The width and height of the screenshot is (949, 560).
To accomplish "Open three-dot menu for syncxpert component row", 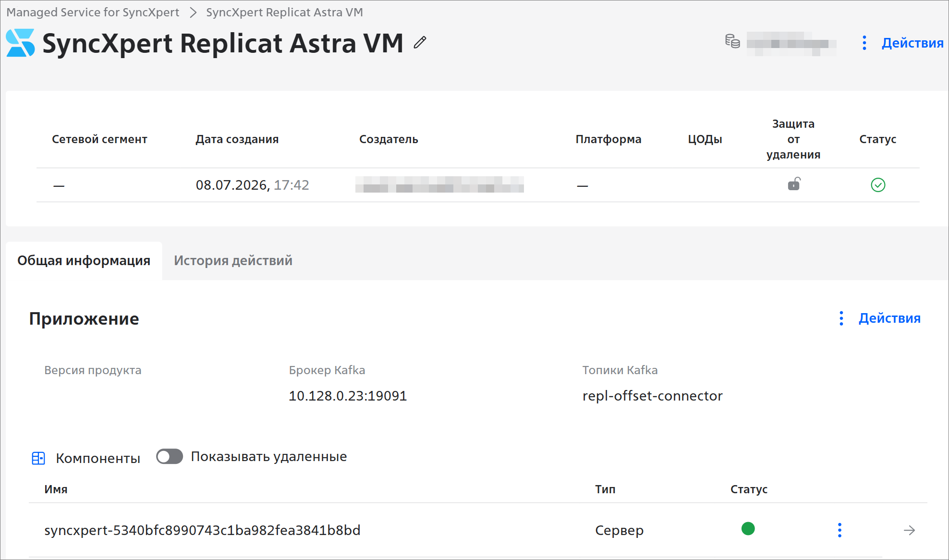I will click(839, 530).
